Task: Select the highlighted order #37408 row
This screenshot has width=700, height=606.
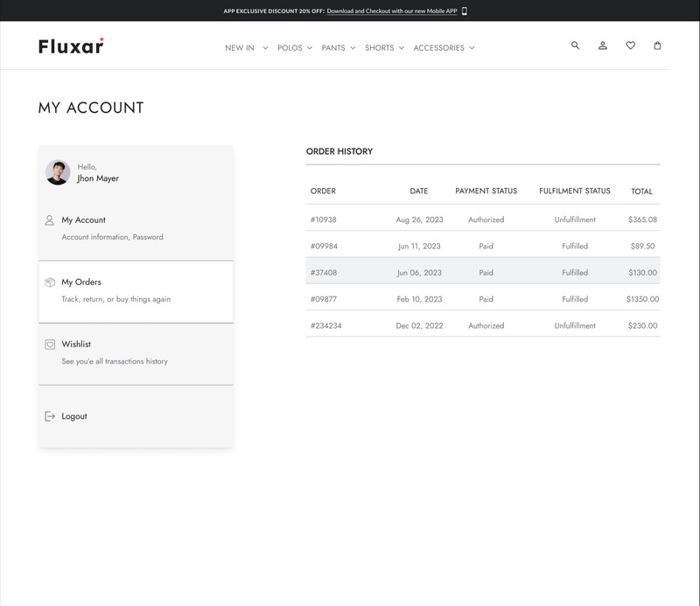Action: click(482, 273)
